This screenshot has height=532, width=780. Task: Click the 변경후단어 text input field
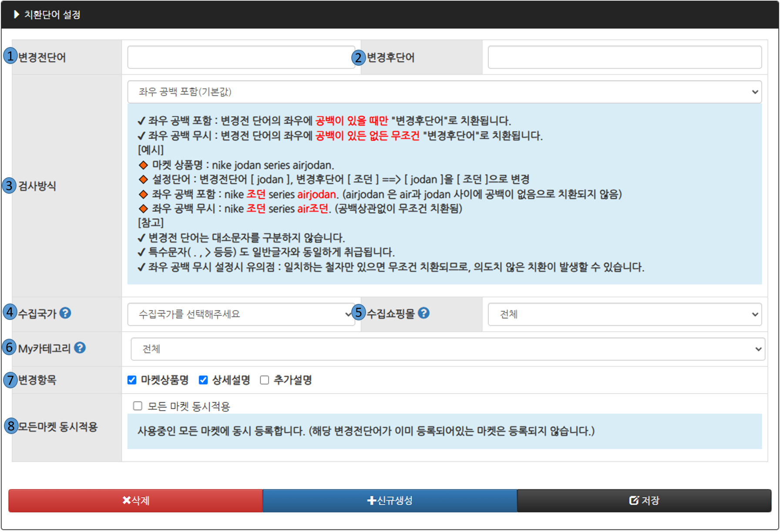tap(624, 57)
